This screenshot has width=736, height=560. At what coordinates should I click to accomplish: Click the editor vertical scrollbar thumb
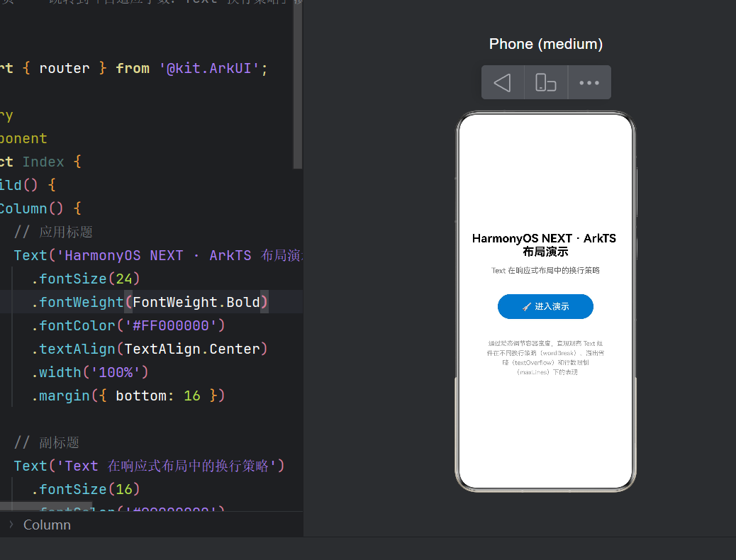pyautogui.click(x=298, y=84)
